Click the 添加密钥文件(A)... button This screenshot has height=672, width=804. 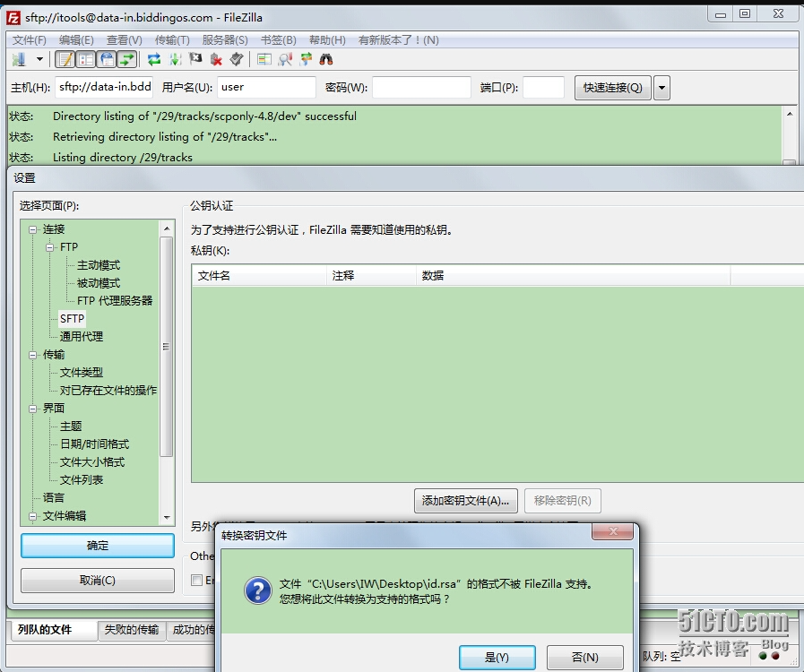click(x=465, y=501)
